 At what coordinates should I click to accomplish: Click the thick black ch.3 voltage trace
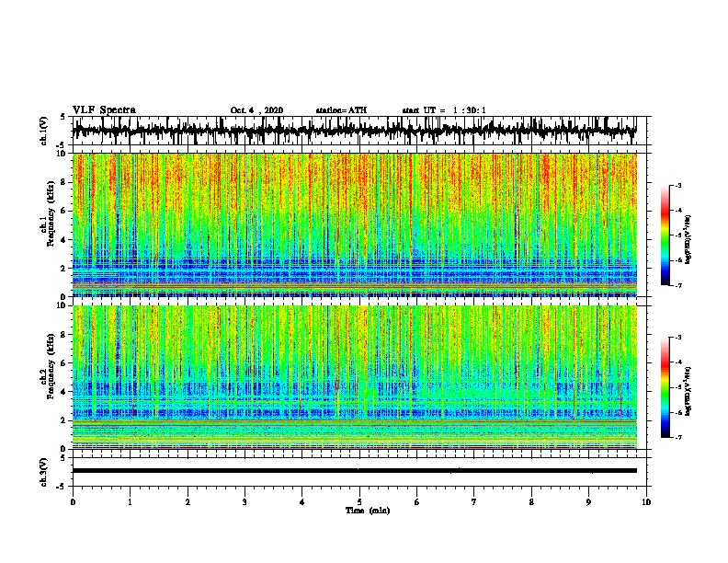[354, 471]
